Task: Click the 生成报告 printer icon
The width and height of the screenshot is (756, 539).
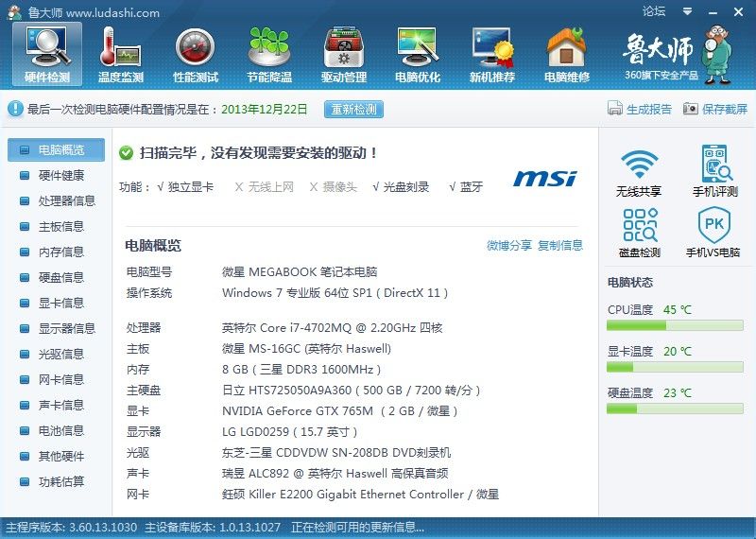Action: click(x=615, y=109)
